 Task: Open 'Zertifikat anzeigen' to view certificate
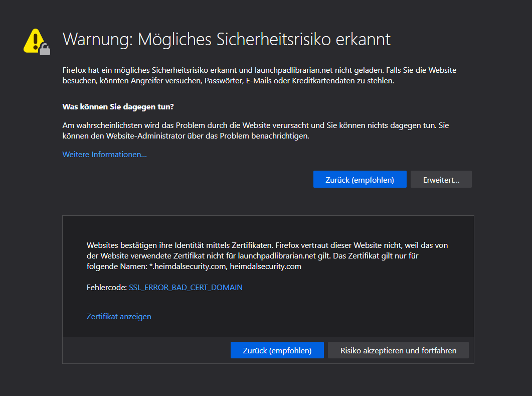(119, 317)
